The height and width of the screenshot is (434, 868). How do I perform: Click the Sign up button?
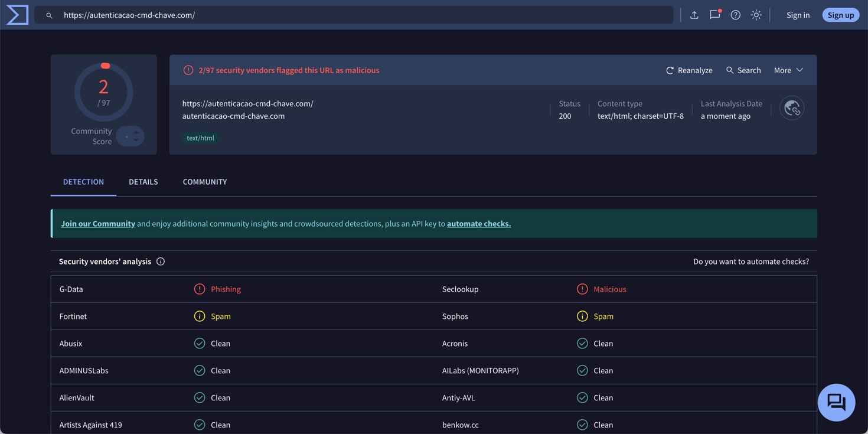840,15
